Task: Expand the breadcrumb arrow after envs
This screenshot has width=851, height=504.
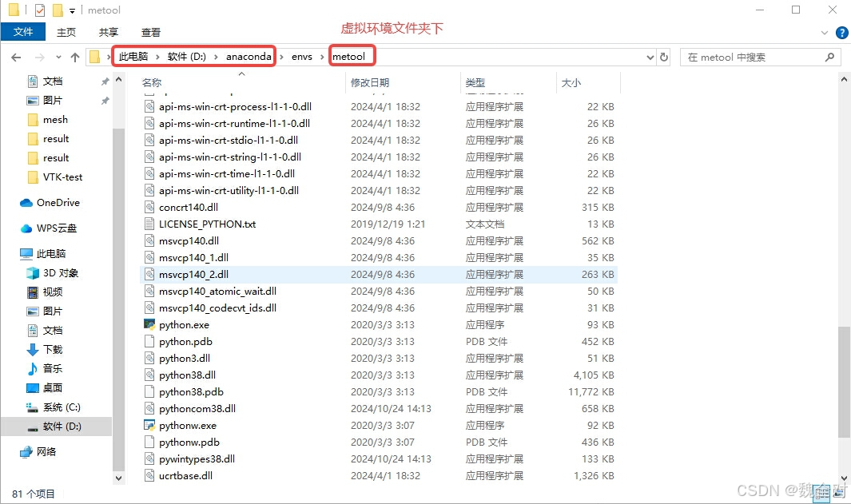Action: tap(322, 57)
